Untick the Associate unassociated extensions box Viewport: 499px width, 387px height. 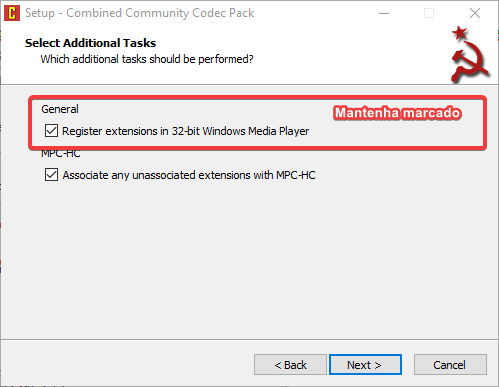tap(51, 175)
